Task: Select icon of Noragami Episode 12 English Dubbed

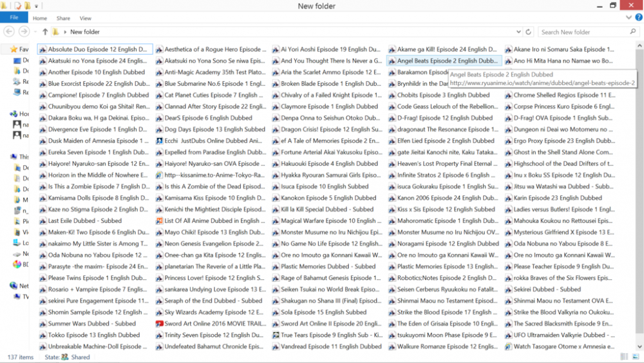Action: 392,244
